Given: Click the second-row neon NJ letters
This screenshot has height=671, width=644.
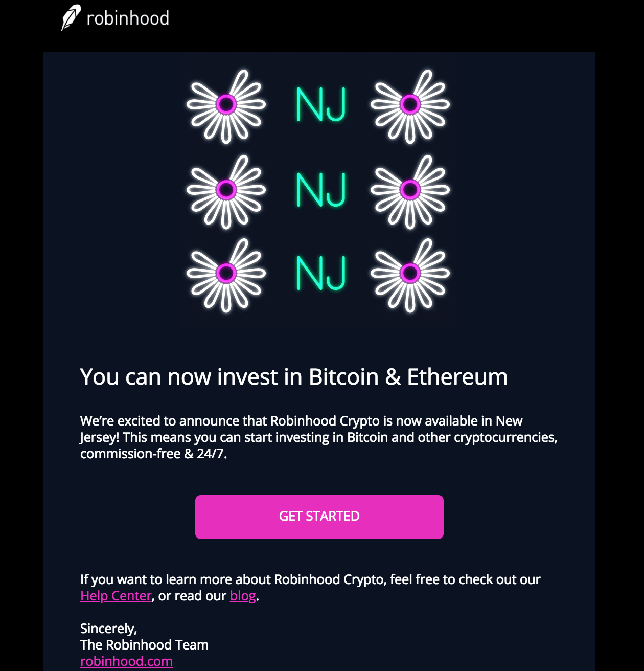Looking at the screenshot, I should coord(321,190).
